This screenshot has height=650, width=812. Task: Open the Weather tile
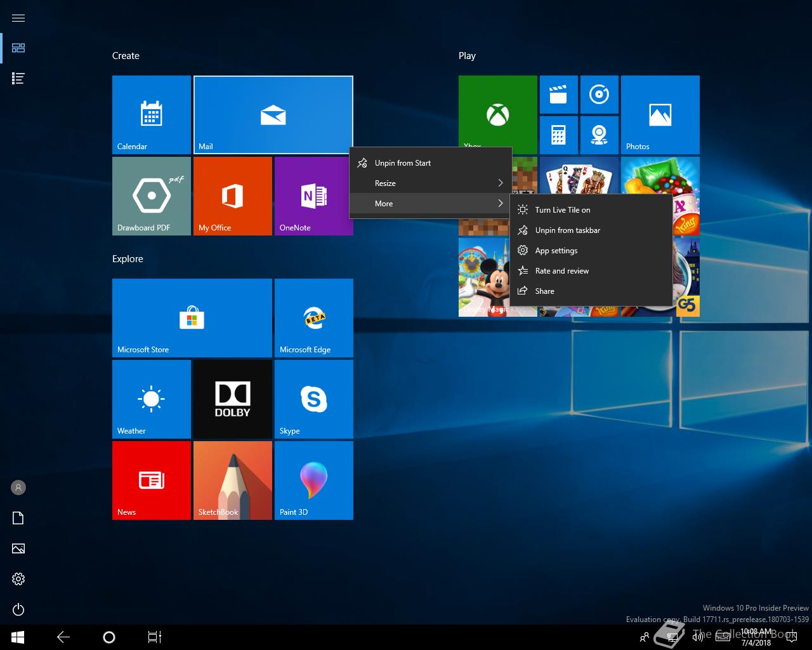click(152, 399)
